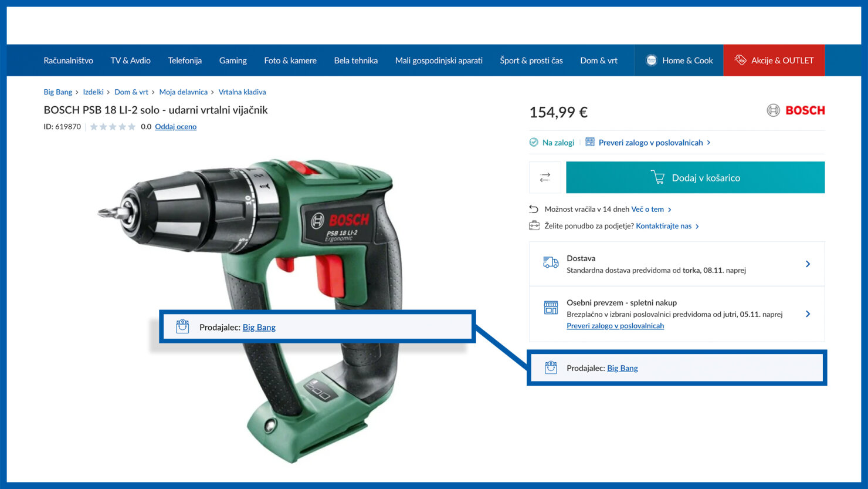Click the store pickup icon
Screen dimensions: 868x489
[551, 308]
